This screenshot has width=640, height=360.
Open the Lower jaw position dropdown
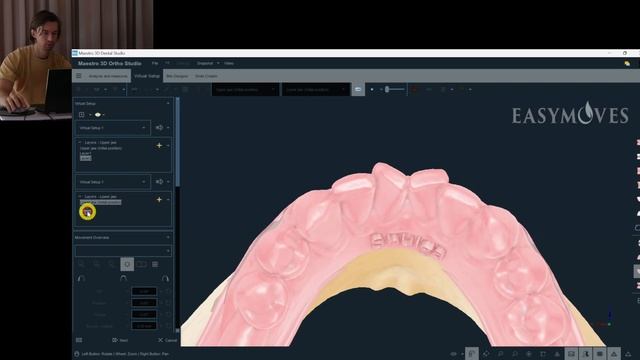coord(315,89)
